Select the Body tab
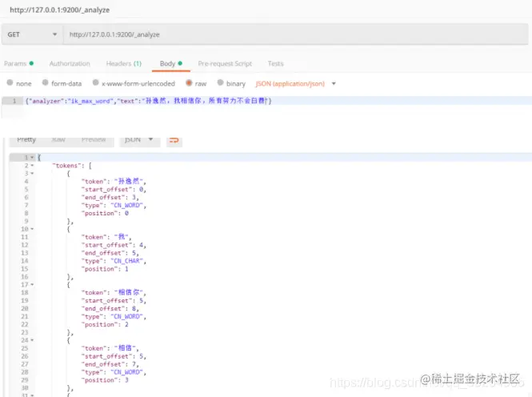 [x=171, y=63]
